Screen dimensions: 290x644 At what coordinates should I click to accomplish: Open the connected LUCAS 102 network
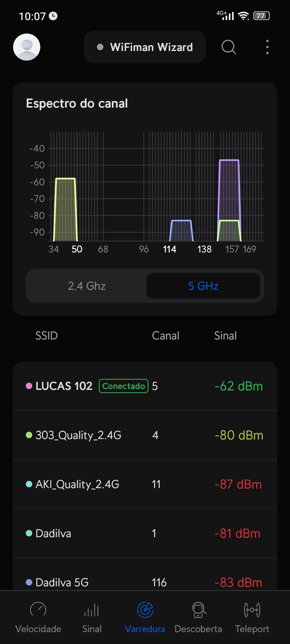click(64, 386)
